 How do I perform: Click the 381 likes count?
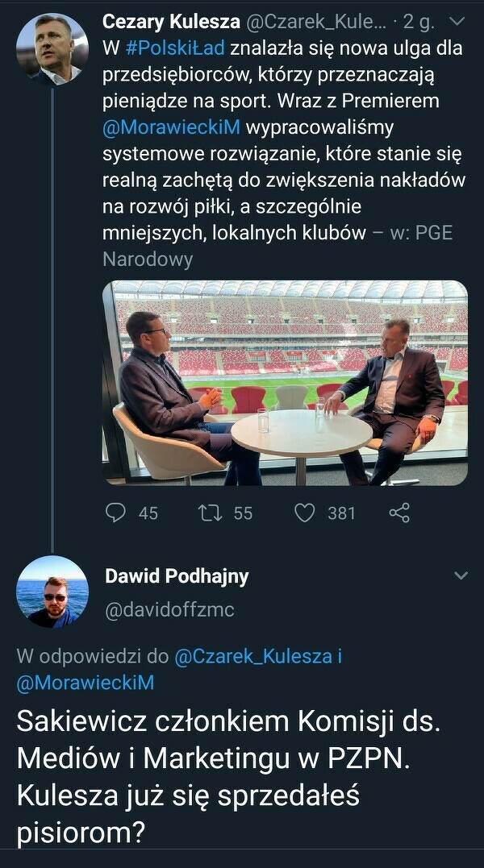(x=341, y=513)
